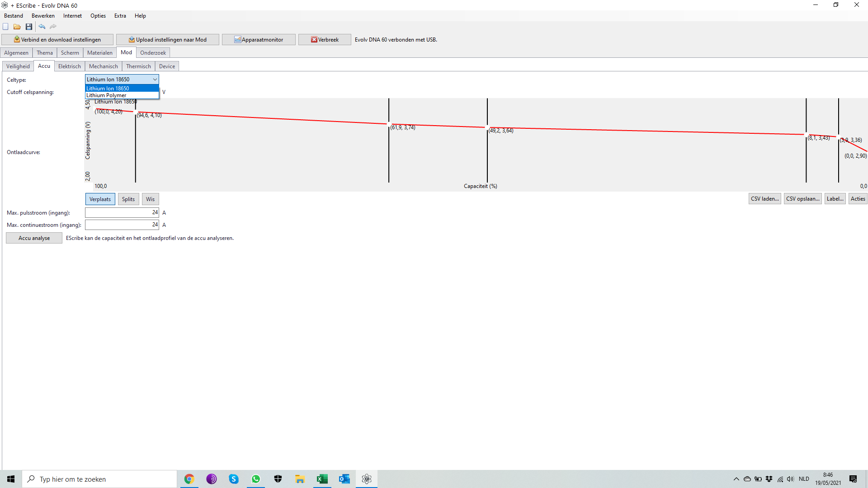Click the Accu analyse button
The height and width of the screenshot is (488, 868).
pos(34,238)
